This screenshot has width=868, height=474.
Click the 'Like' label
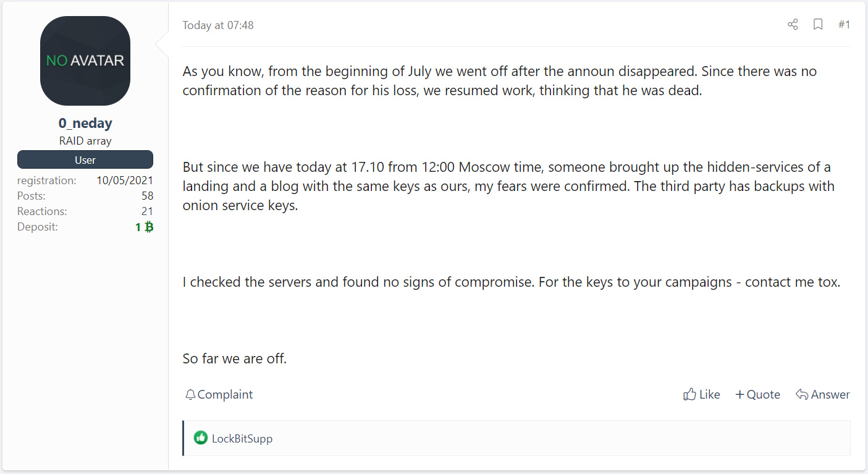pos(709,394)
